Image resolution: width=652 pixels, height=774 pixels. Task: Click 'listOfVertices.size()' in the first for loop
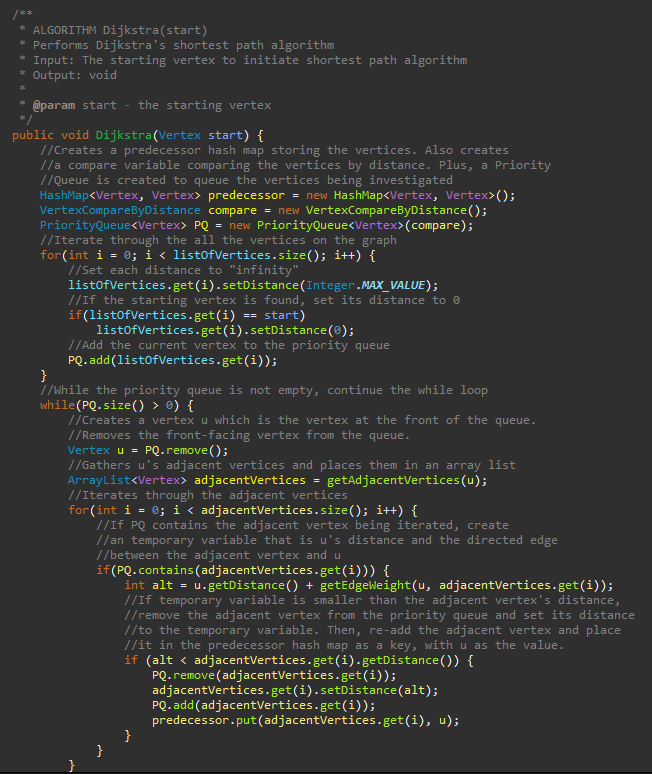pyautogui.click(x=246, y=255)
